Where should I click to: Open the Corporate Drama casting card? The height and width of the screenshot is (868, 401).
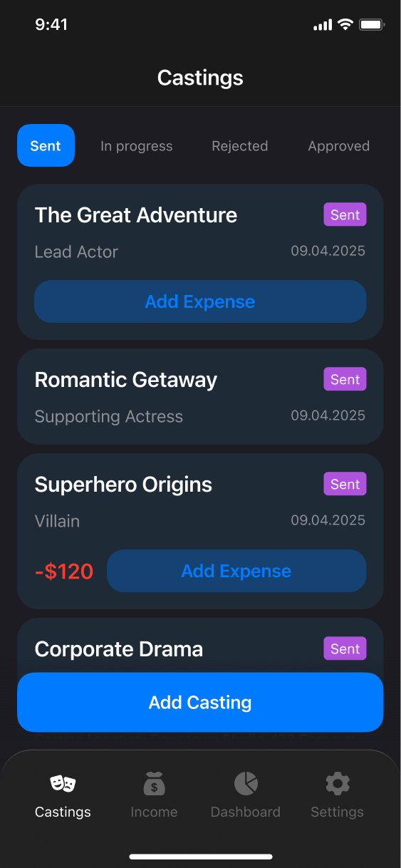click(200, 646)
